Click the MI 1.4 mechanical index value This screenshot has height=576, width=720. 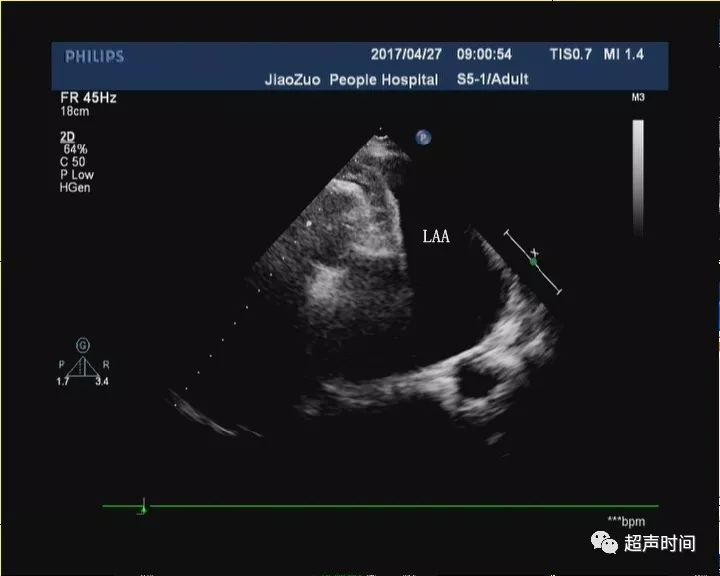coord(624,54)
